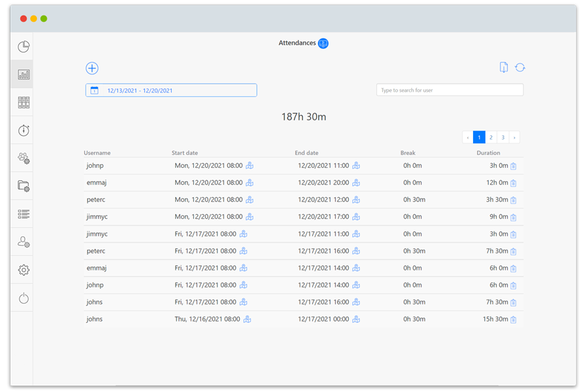Open the user settings sidebar icon
This screenshot has width=588, height=392.
(24, 242)
